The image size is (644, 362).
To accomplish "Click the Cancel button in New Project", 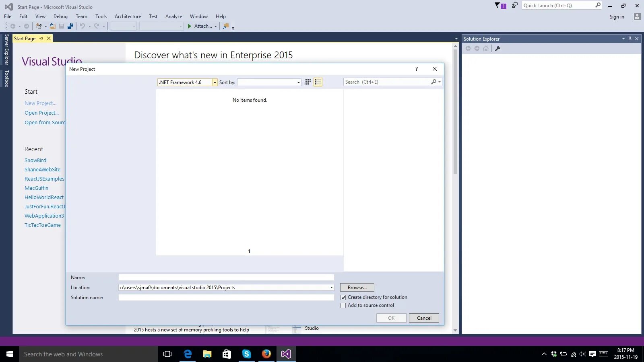I will pos(424,318).
